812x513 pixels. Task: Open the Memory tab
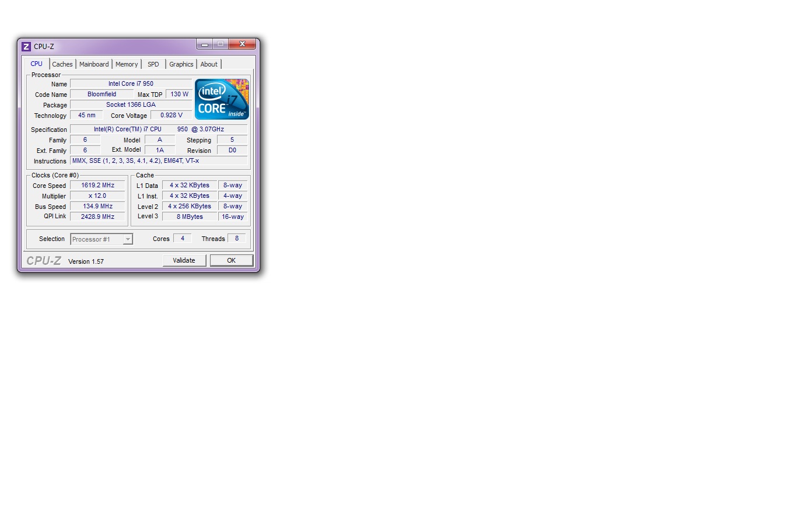127,64
